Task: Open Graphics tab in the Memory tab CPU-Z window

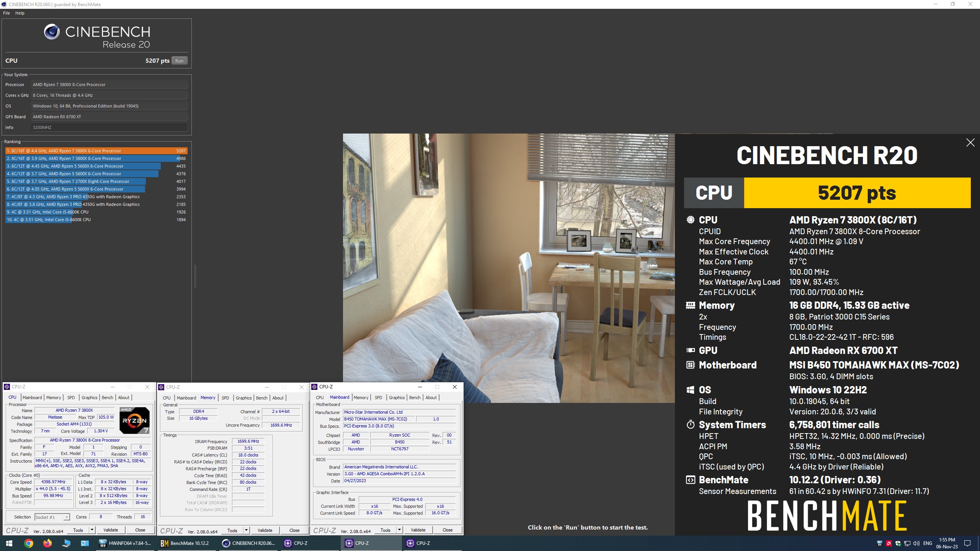Action: point(244,398)
